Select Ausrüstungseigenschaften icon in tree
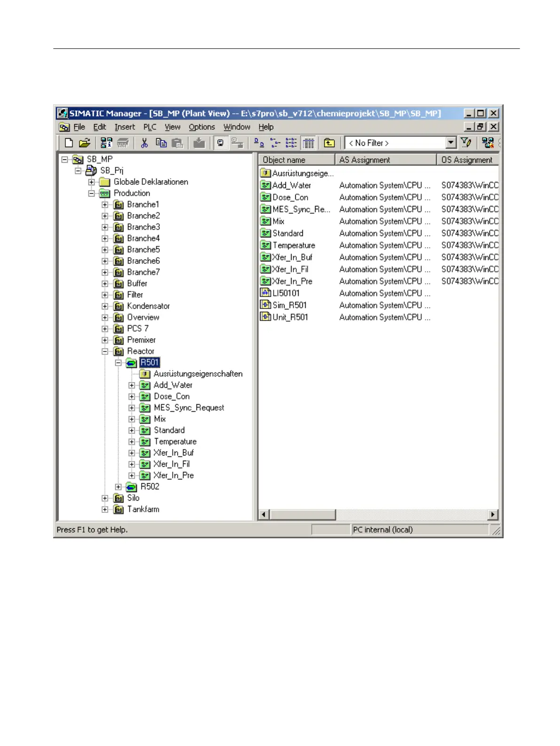 coord(145,374)
